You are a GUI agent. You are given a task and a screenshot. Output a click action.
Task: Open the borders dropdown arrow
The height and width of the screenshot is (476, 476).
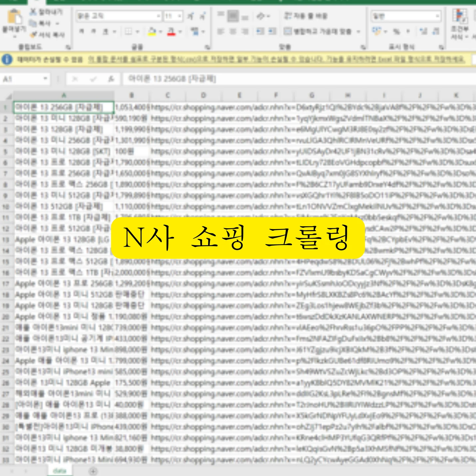(137, 32)
